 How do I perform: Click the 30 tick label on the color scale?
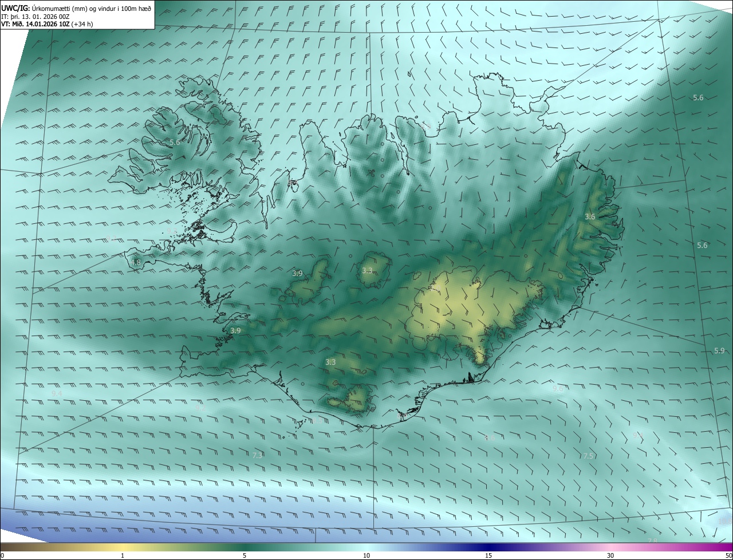tap(610, 555)
